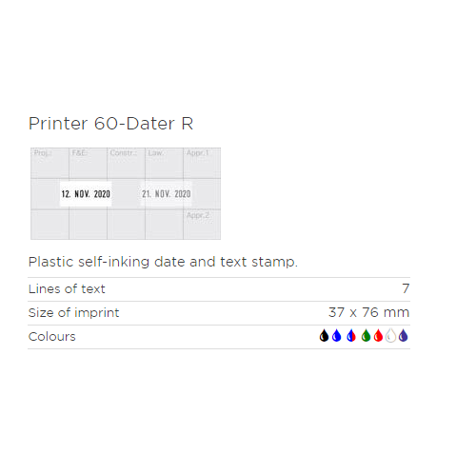This screenshot has width=476, height=474.
Task: Click the F&E cell in stamp sample
Action: [88, 163]
